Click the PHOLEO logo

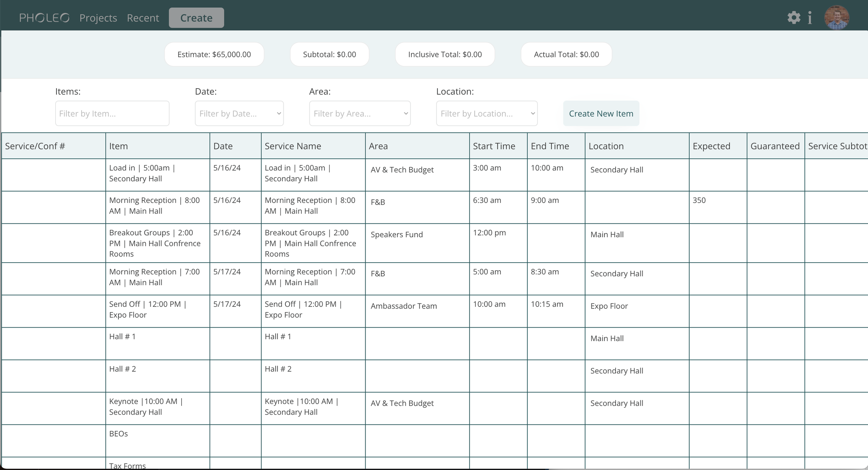point(44,18)
